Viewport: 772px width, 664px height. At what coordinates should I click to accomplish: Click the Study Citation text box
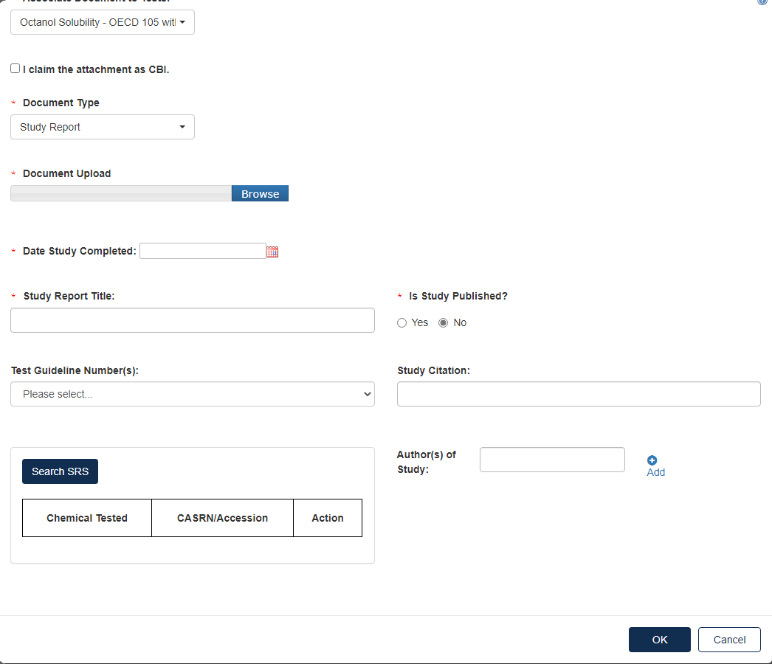point(578,394)
